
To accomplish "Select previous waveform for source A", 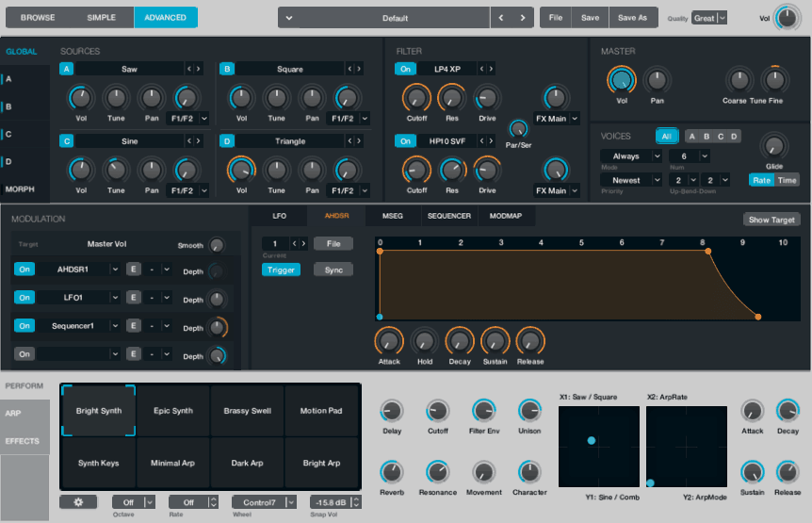I will coord(189,69).
